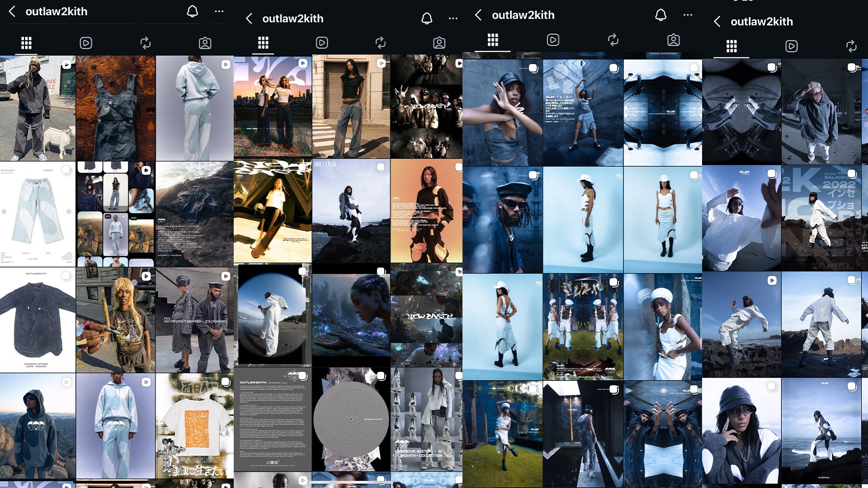
Task: Open Reels video tab in the third panel
Action: pyautogui.click(x=553, y=40)
